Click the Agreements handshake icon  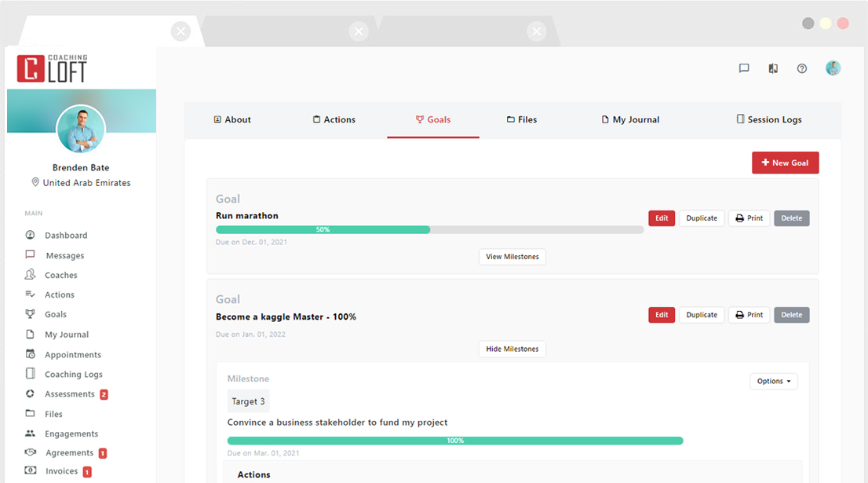click(x=31, y=452)
